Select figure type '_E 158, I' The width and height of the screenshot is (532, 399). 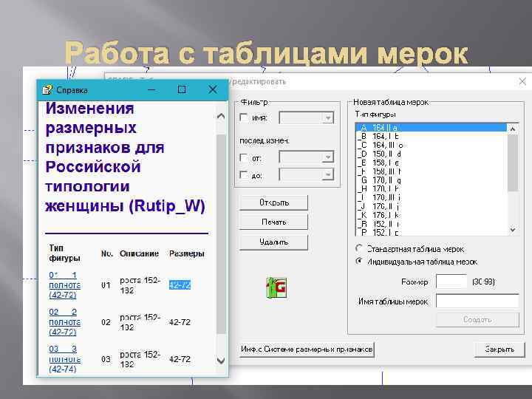[432, 163]
